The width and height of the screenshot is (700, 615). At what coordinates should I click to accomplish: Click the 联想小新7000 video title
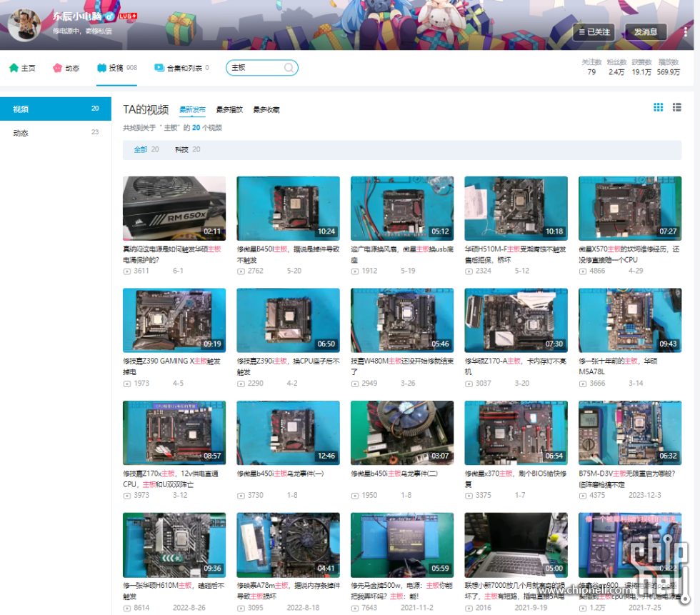515,591
